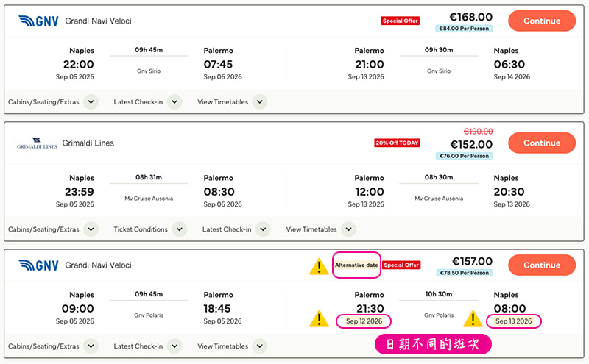
Task: Continue with the €157.00 GNV fare
Action: point(541,265)
